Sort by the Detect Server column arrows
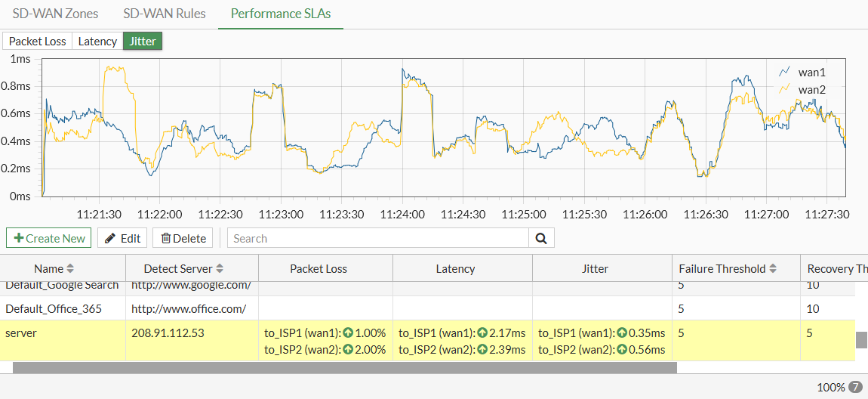The height and width of the screenshot is (399, 868). coord(220,269)
